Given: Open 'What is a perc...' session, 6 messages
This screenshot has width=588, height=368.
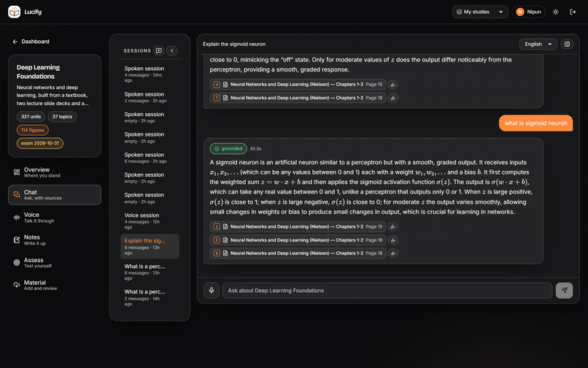Looking at the screenshot, I should pos(150,272).
